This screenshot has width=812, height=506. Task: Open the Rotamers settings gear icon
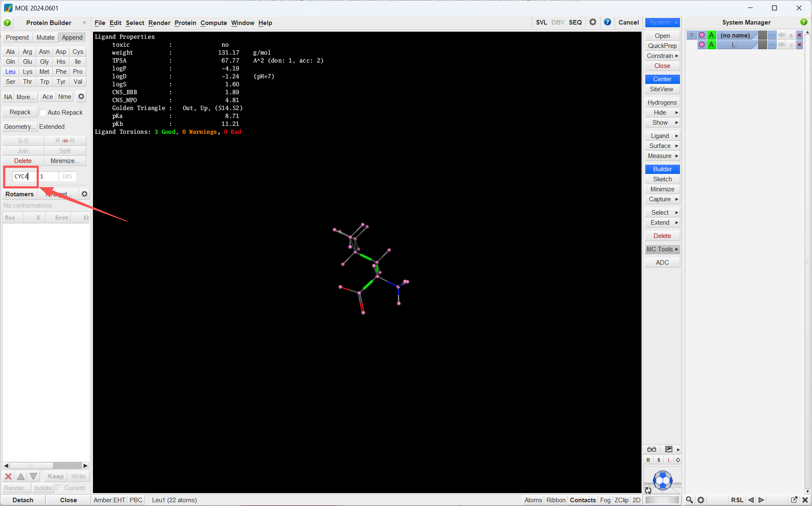85,194
